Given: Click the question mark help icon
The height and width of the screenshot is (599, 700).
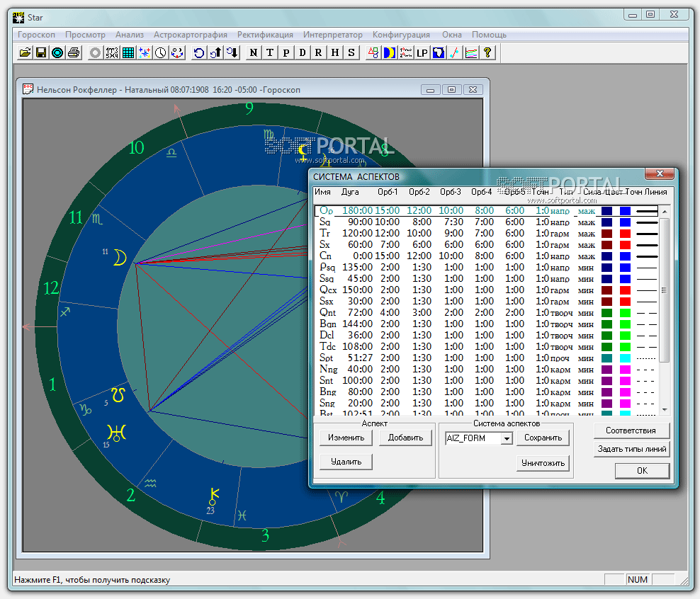Looking at the screenshot, I should click(x=487, y=52).
